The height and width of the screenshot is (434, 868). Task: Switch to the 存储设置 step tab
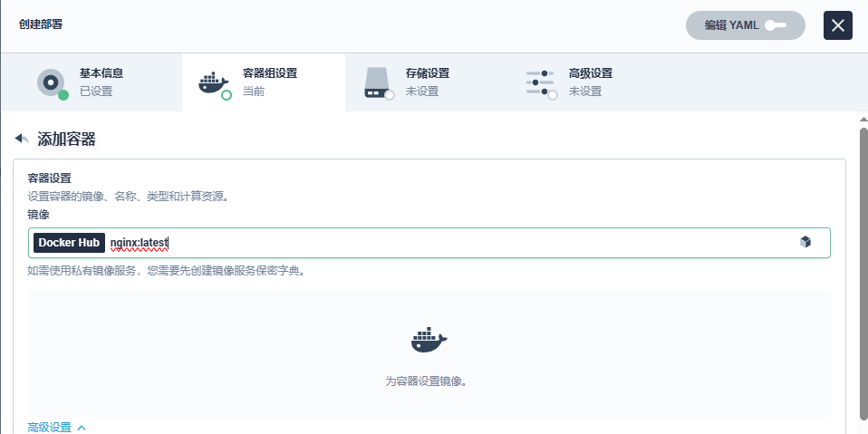click(426, 82)
